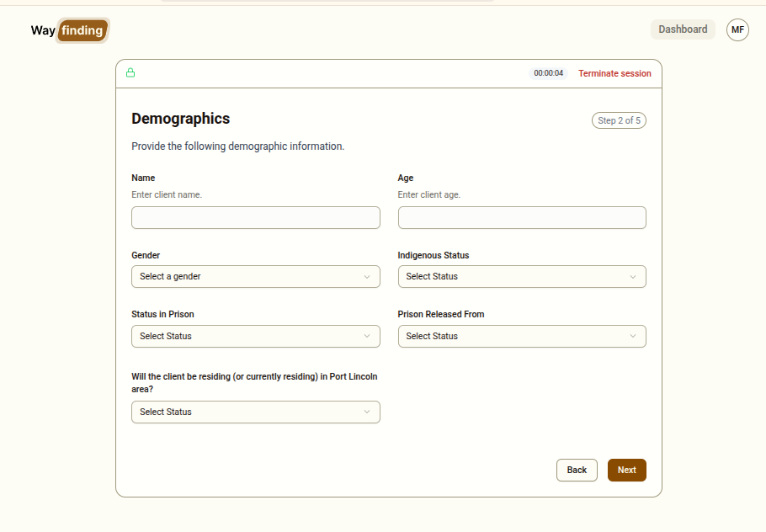Click the chevron on the Indigenous Status dropdown
This screenshot has height=532, width=766.
(x=634, y=276)
